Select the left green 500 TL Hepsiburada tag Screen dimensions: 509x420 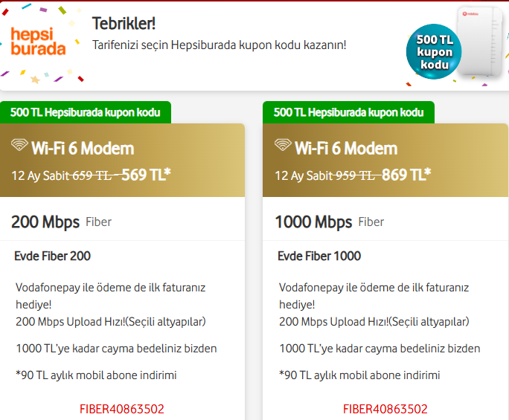point(86,112)
